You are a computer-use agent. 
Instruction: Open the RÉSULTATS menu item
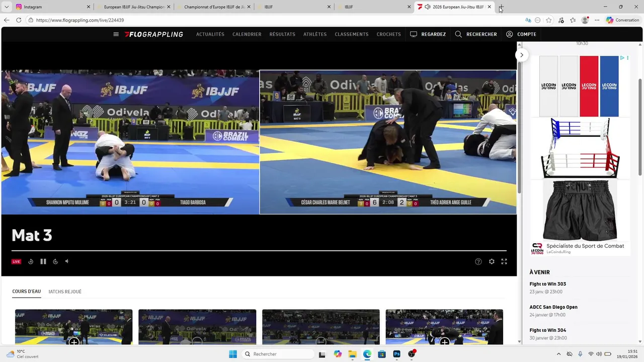282,34
